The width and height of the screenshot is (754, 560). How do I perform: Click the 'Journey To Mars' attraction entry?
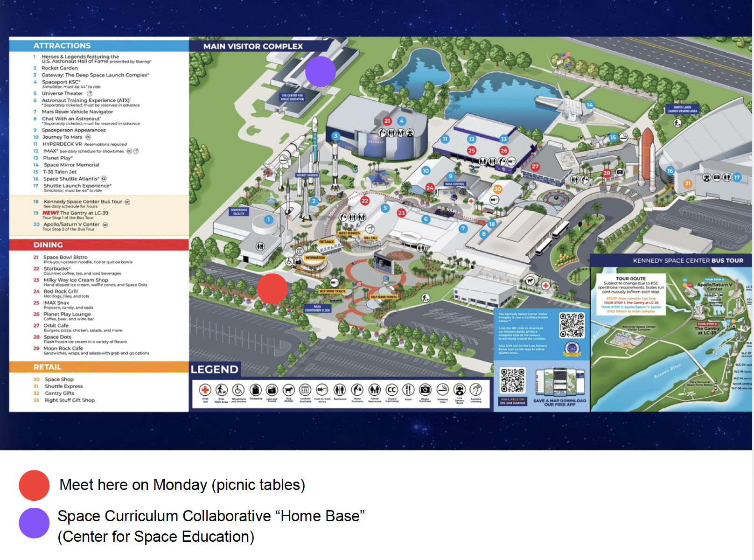pos(62,137)
